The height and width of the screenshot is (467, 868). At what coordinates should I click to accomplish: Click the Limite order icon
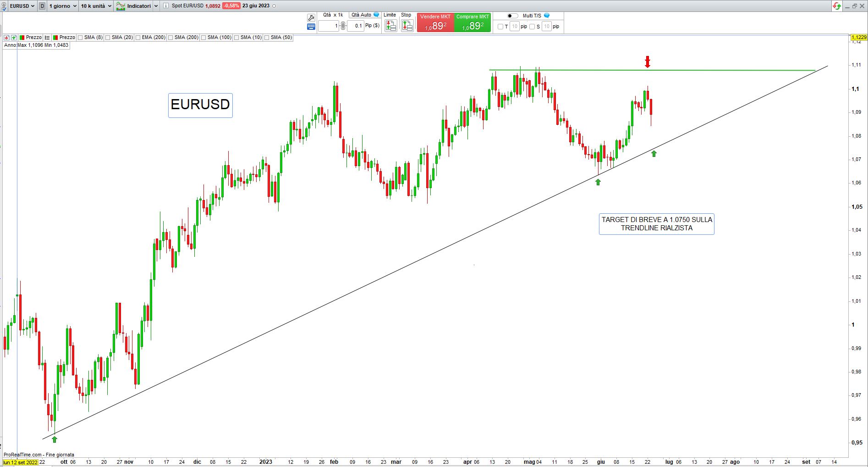click(x=390, y=26)
